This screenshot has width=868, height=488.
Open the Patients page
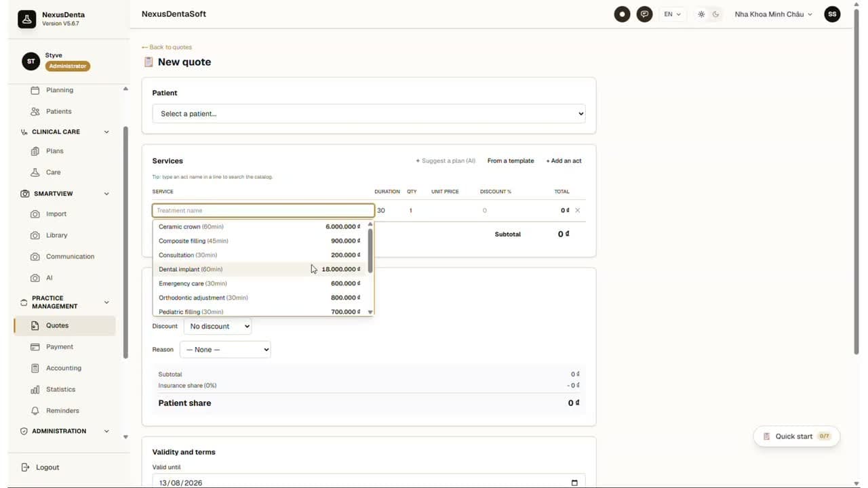58,111
